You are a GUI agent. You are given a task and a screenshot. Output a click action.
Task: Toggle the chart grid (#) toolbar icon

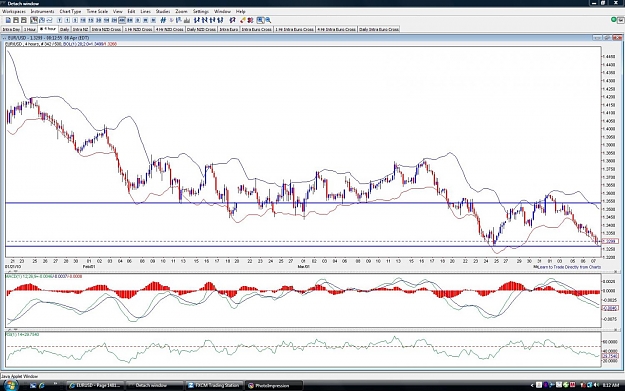163,20
